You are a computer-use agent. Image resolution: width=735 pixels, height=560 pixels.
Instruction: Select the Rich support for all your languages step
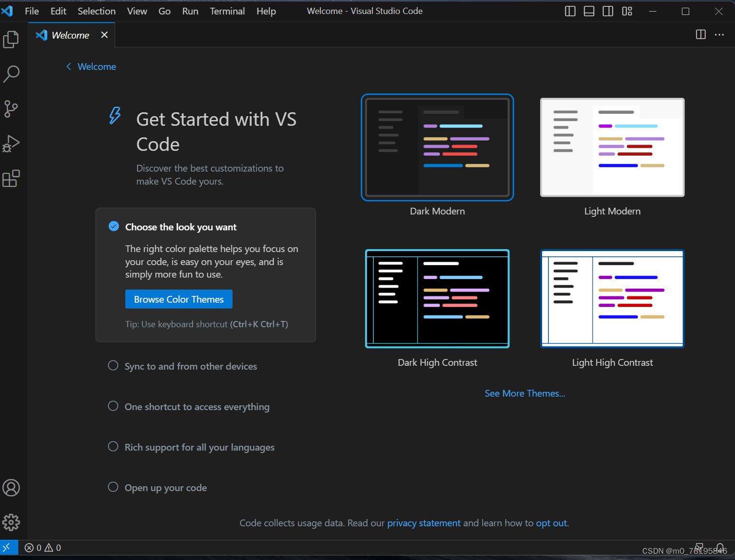click(199, 447)
